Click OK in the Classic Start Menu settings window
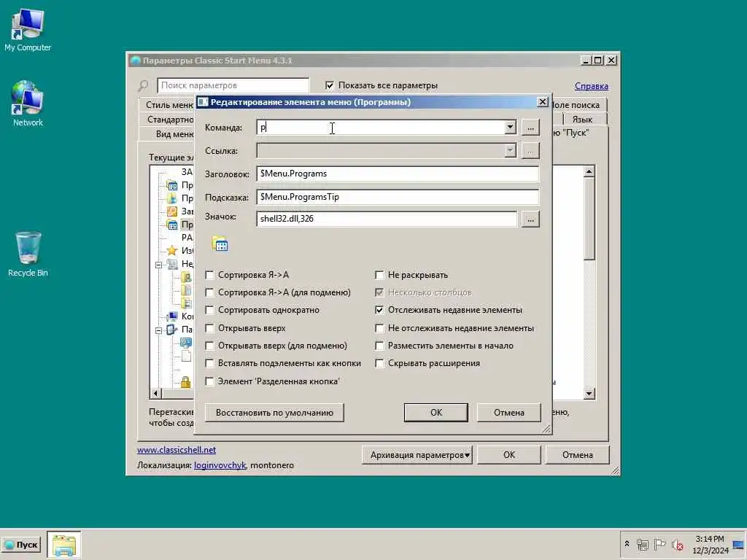This screenshot has width=747, height=560. tap(508, 455)
